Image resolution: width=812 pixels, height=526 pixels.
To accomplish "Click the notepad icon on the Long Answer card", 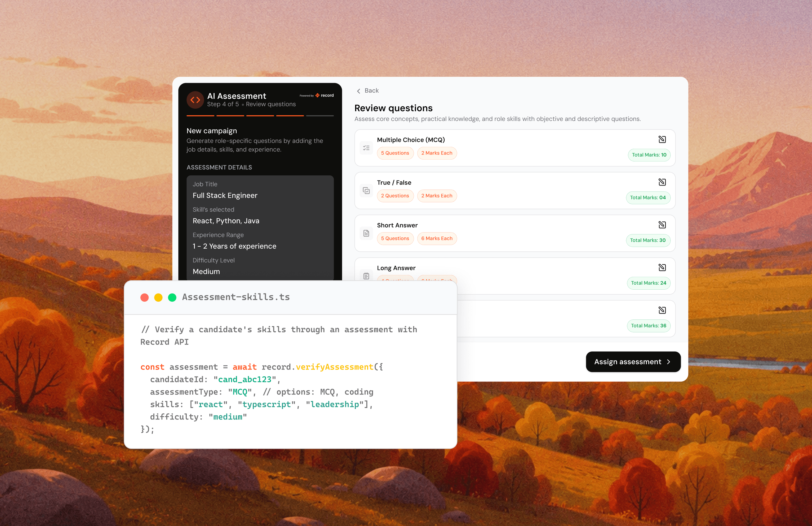I will [x=366, y=276].
